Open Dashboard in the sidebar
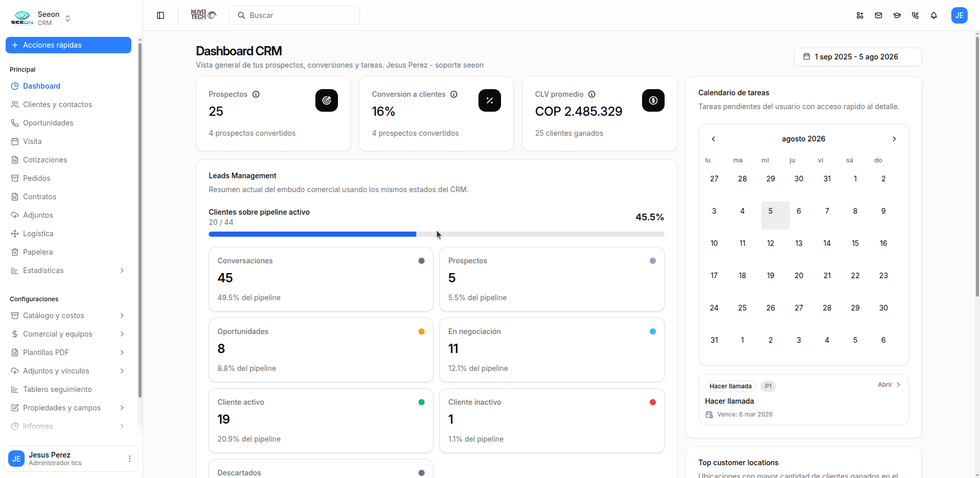This screenshot has height=478, width=980. point(68,86)
